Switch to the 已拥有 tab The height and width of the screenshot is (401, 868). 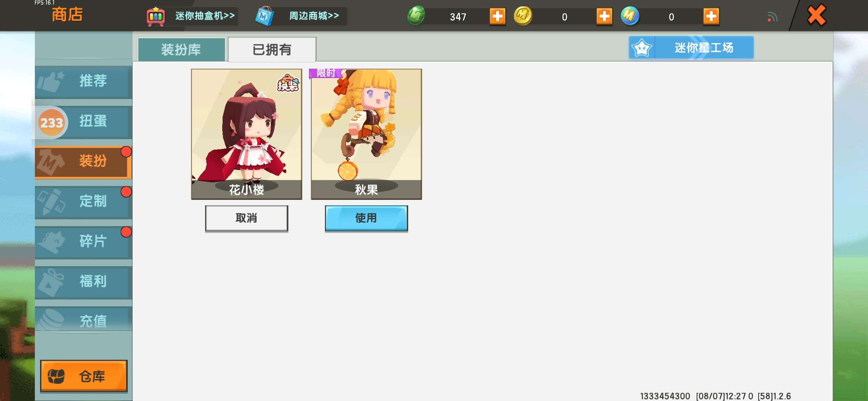[272, 49]
